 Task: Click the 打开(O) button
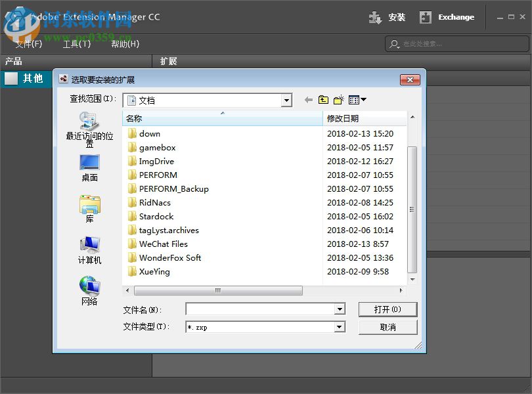coord(388,309)
